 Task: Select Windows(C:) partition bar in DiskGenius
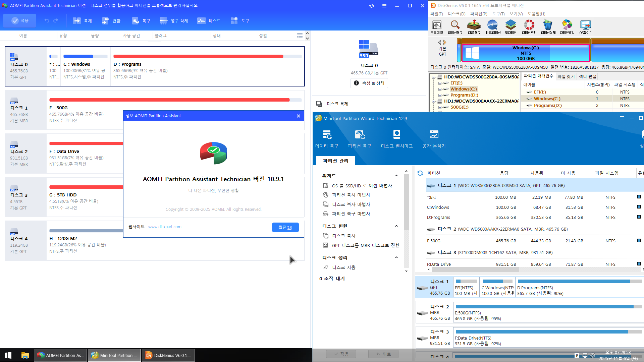point(526,53)
